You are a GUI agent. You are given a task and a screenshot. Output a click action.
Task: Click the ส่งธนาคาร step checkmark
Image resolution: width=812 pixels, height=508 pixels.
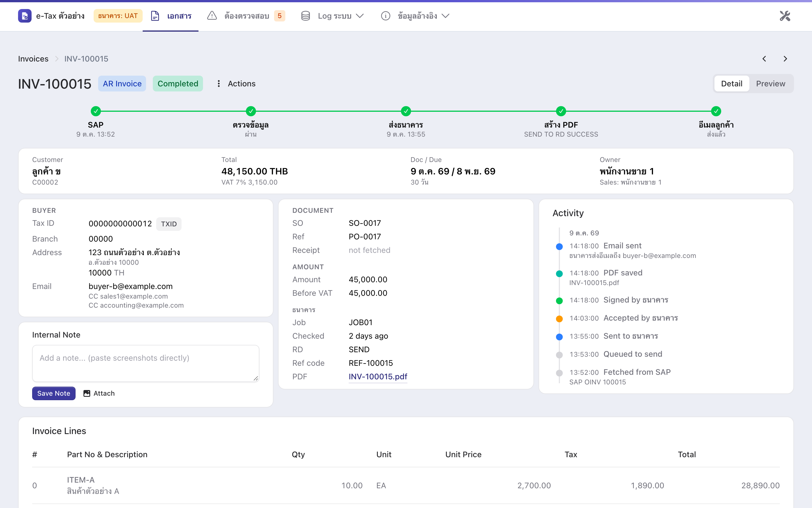(x=406, y=111)
